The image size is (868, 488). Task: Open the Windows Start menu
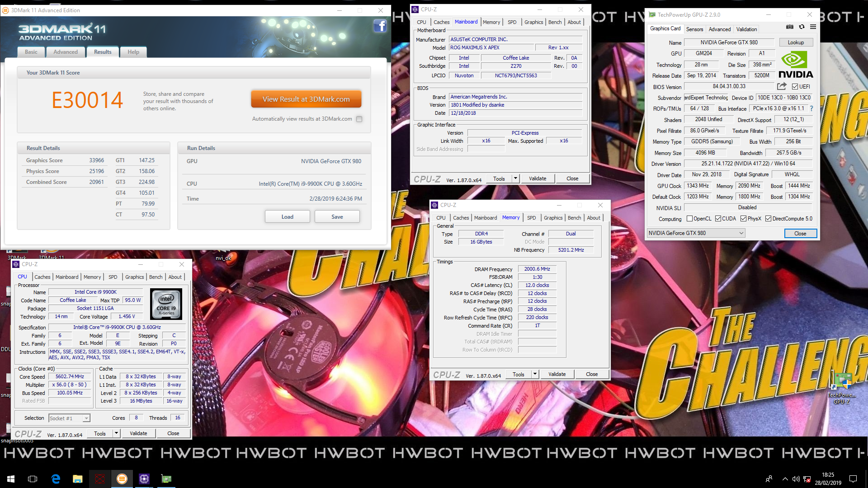[x=11, y=479]
